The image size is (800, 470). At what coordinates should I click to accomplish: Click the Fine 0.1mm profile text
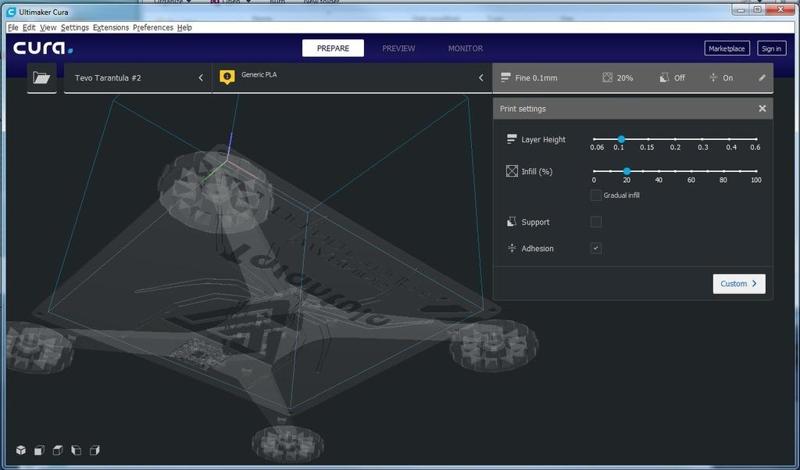click(x=536, y=78)
